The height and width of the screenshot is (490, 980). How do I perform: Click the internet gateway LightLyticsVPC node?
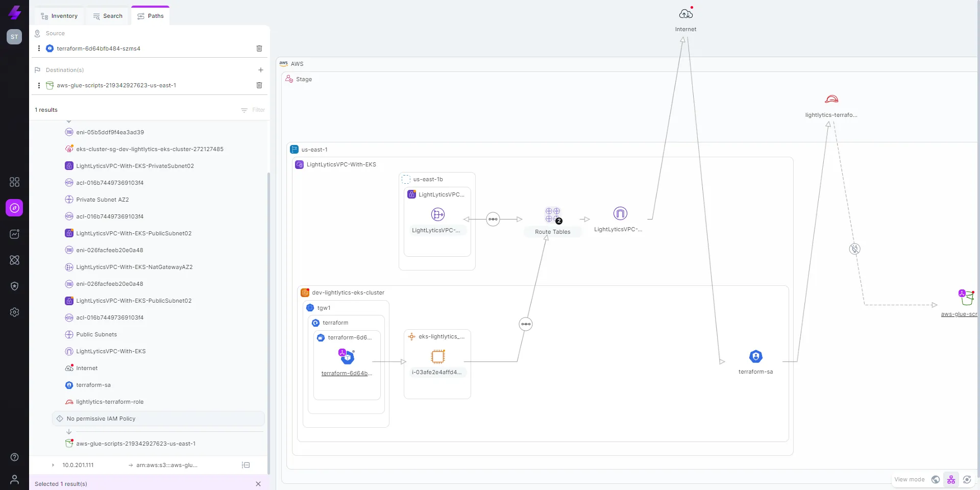(620, 213)
